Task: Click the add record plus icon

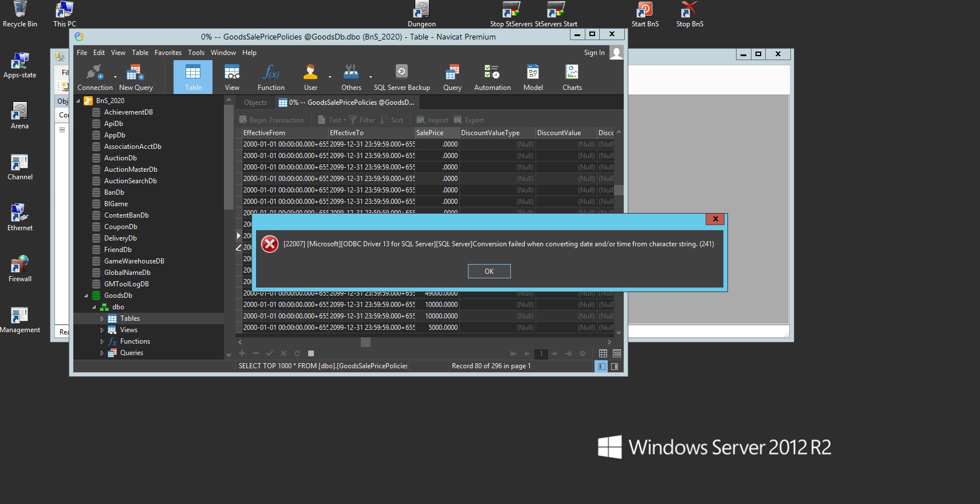Action: tap(242, 353)
